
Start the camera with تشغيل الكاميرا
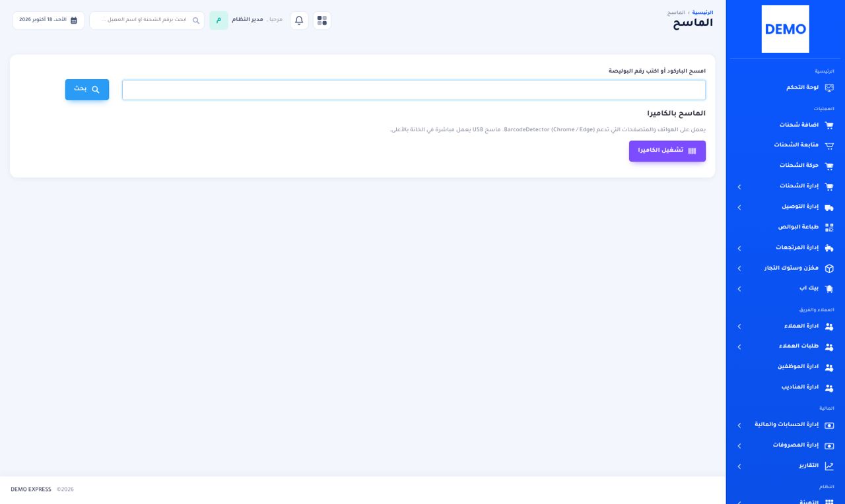pos(667,151)
